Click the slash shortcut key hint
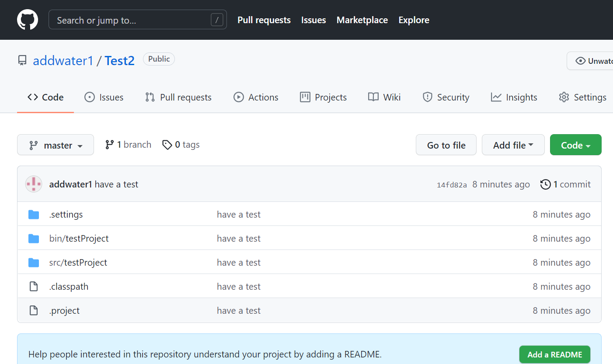This screenshot has width=613, height=364. (217, 20)
